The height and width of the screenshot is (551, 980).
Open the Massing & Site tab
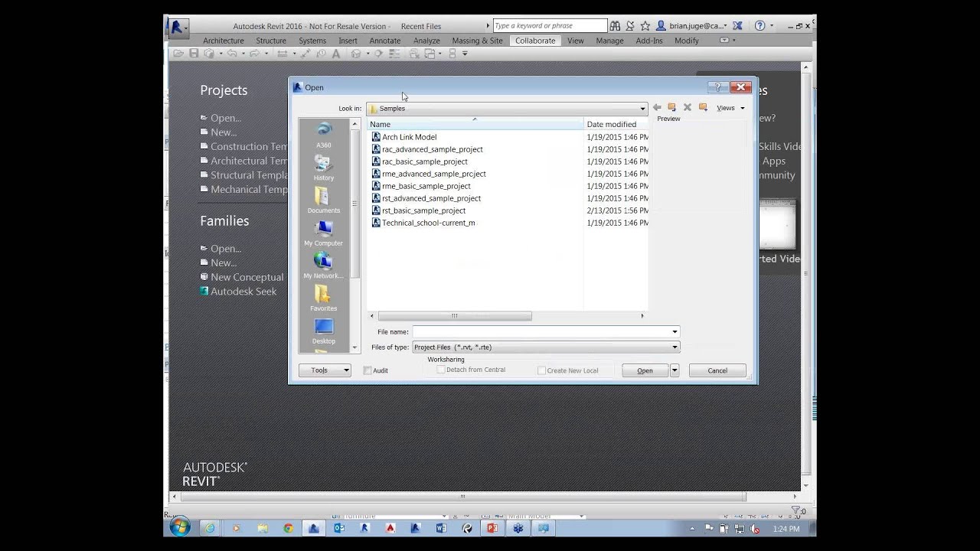coord(478,41)
